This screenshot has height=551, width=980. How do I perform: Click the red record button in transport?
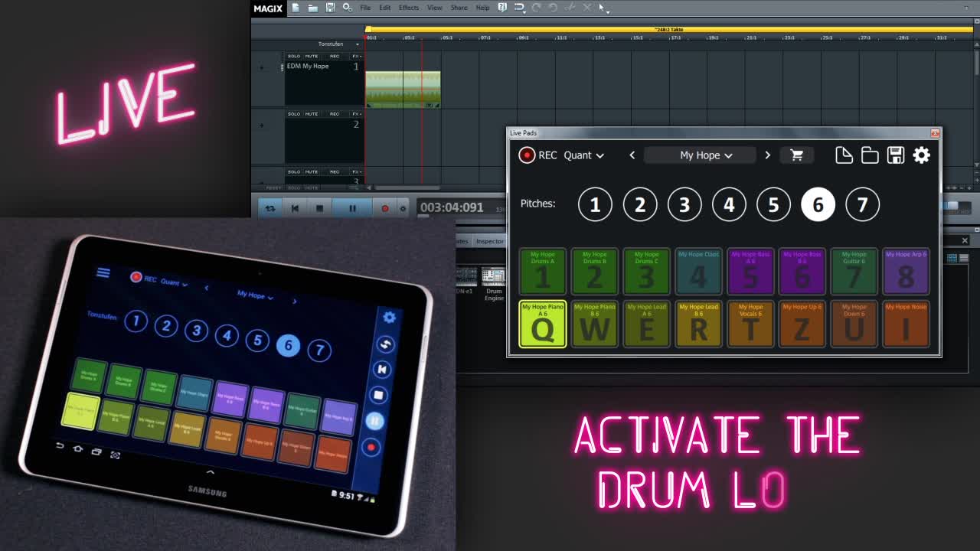point(385,208)
